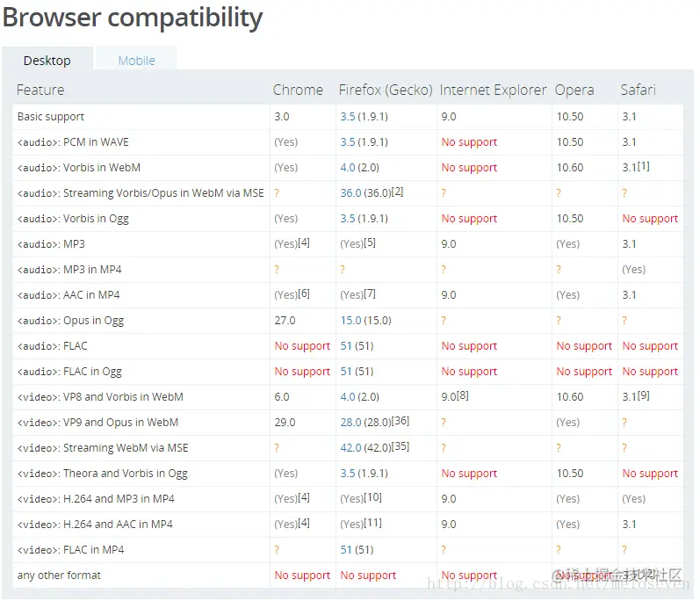The height and width of the screenshot is (601, 700).
Task: Open the 4.0 Firefox link in VP8 and Vorbis row
Action: coord(347,396)
